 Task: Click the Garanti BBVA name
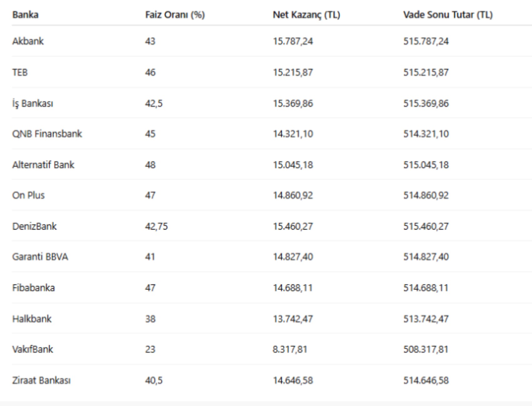click(x=40, y=257)
